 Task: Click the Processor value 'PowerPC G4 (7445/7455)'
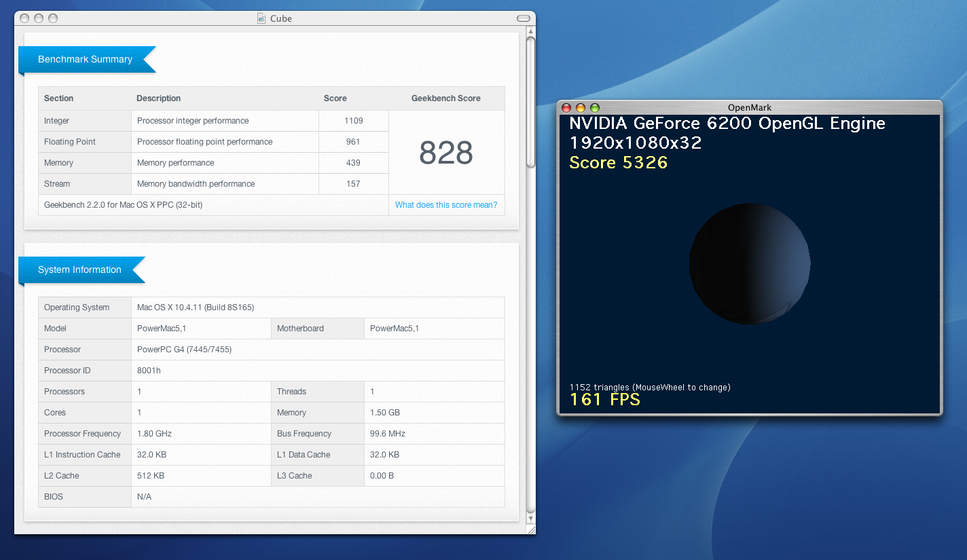point(184,350)
